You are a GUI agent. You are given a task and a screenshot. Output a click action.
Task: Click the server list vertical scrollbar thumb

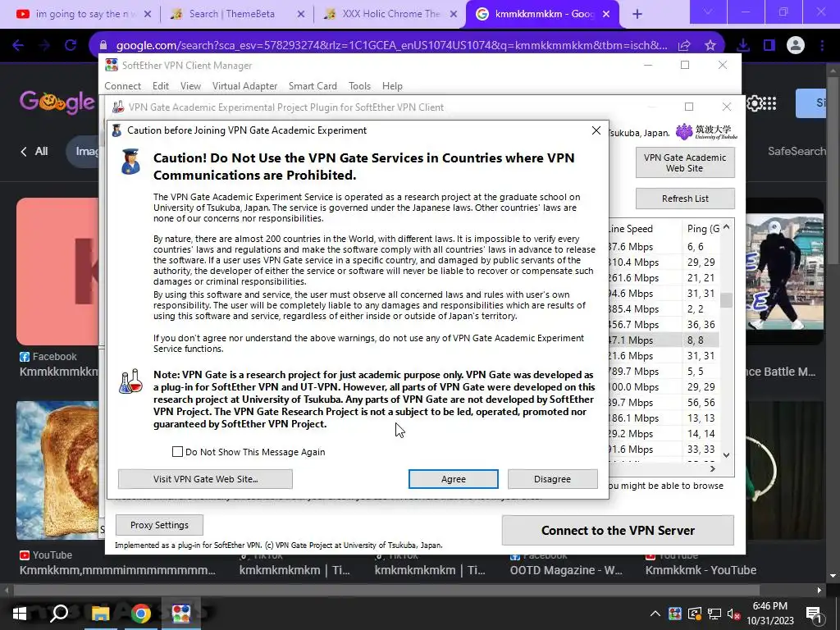[x=727, y=300]
